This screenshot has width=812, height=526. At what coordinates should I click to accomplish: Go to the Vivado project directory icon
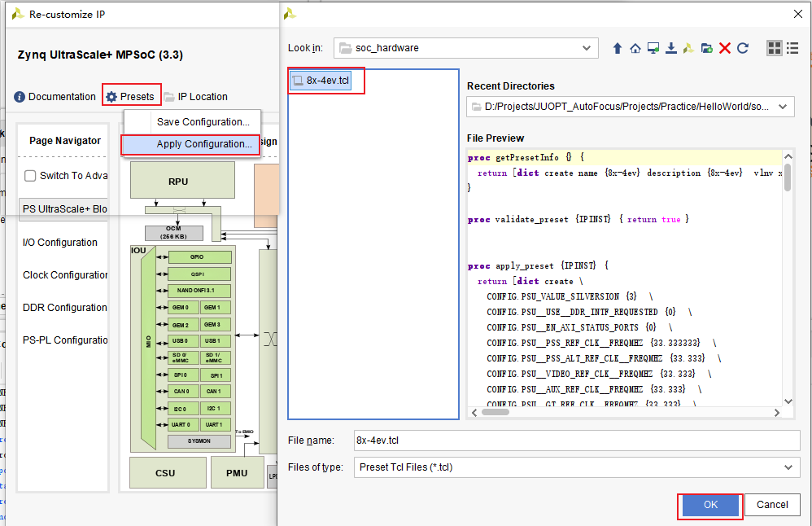(688, 48)
